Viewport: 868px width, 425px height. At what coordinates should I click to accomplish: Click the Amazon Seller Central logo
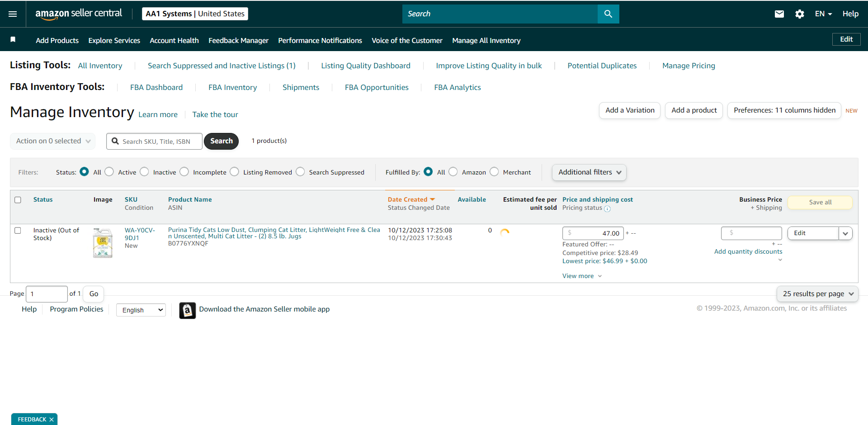[79, 14]
